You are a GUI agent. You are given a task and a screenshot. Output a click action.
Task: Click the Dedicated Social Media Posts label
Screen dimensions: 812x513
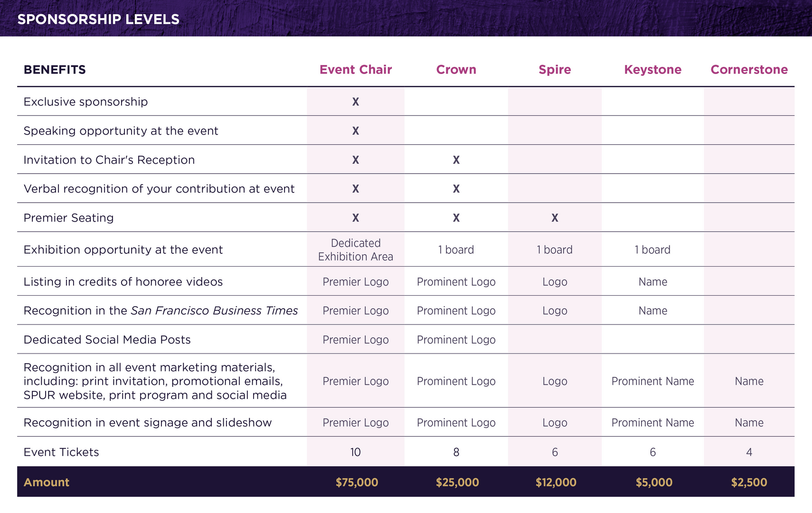pos(107,339)
